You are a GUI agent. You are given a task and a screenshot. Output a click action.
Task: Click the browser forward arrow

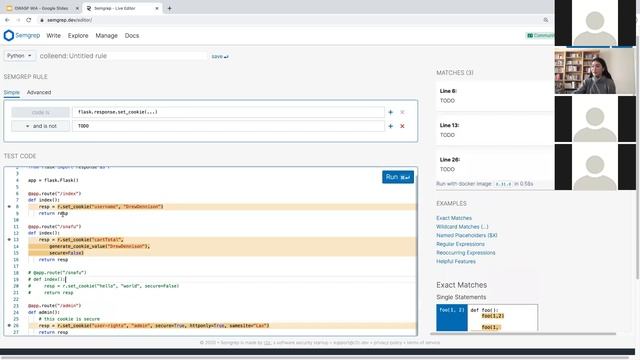[18, 20]
